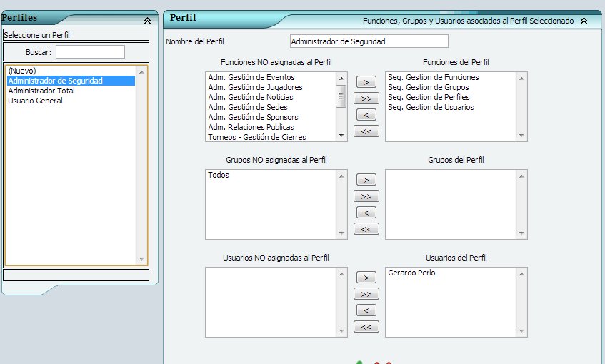Collapse the Perfiles panel with chevron icon
The image size is (605, 364).
point(147,21)
